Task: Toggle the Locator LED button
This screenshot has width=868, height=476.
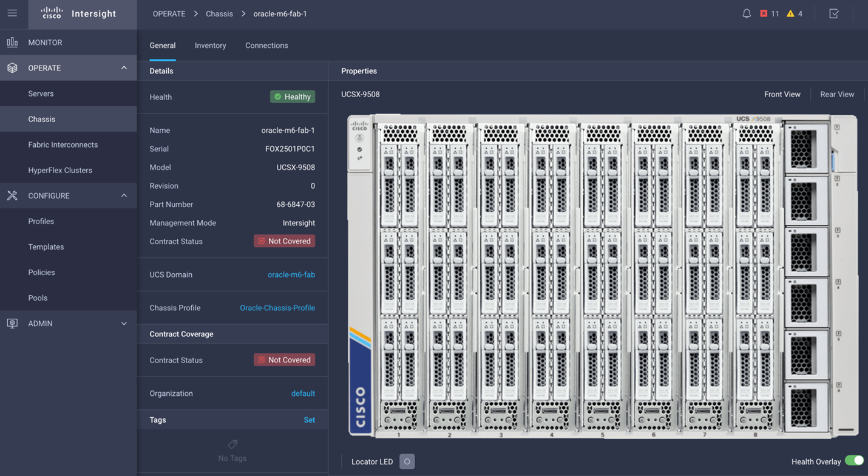Action: pyautogui.click(x=407, y=461)
